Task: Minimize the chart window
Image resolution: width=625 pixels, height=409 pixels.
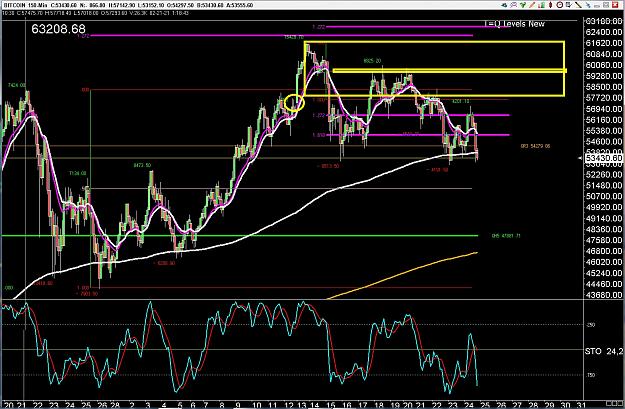Action: [597, 6]
